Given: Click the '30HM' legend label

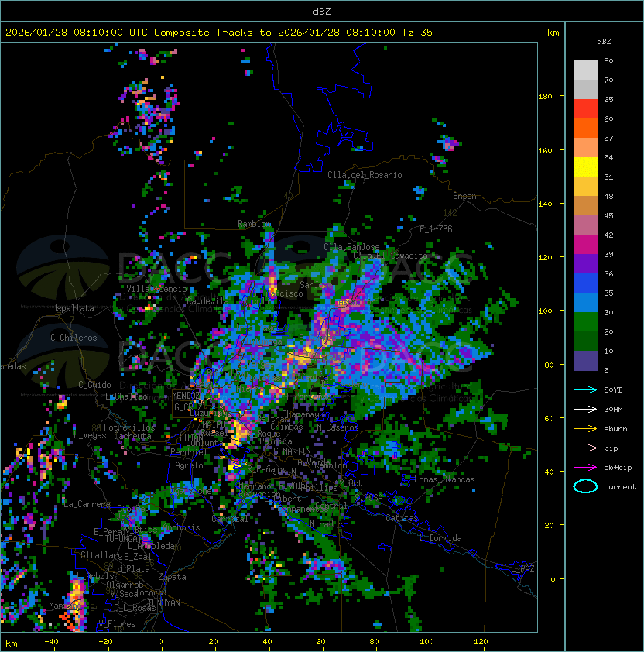Looking at the screenshot, I should [x=613, y=409].
